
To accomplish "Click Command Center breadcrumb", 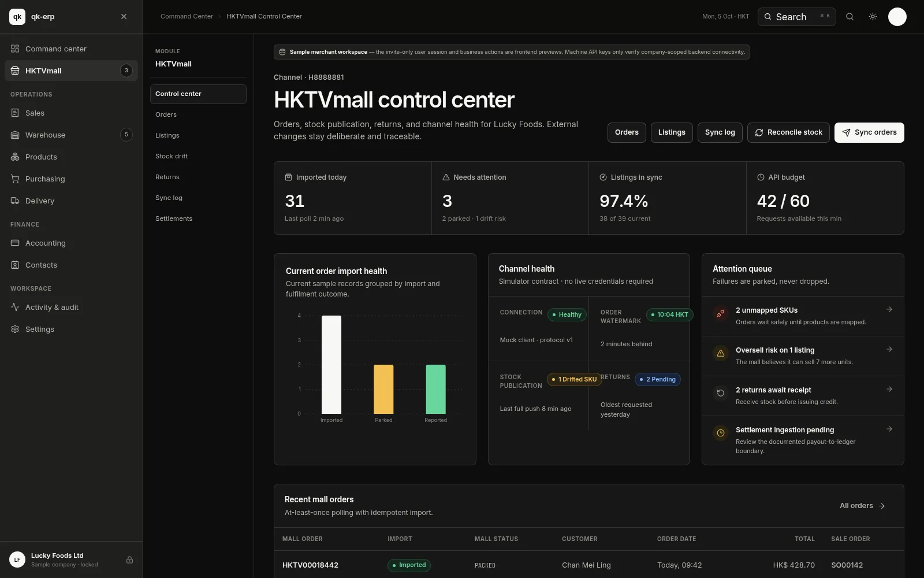I will click(187, 16).
